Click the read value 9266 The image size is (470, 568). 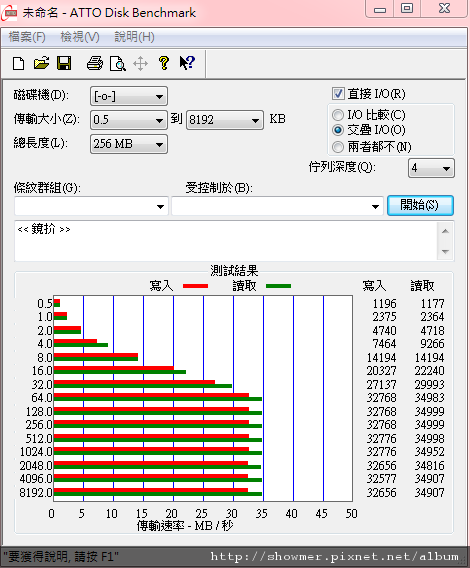432,343
